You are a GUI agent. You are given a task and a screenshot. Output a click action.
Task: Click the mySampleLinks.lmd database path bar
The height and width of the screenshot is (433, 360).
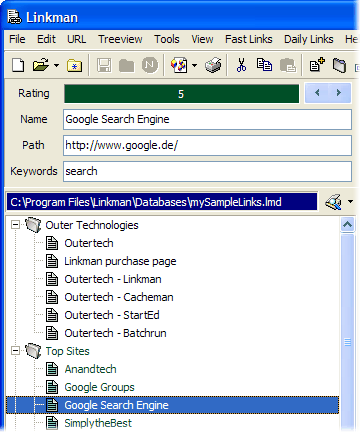click(162, 202)
